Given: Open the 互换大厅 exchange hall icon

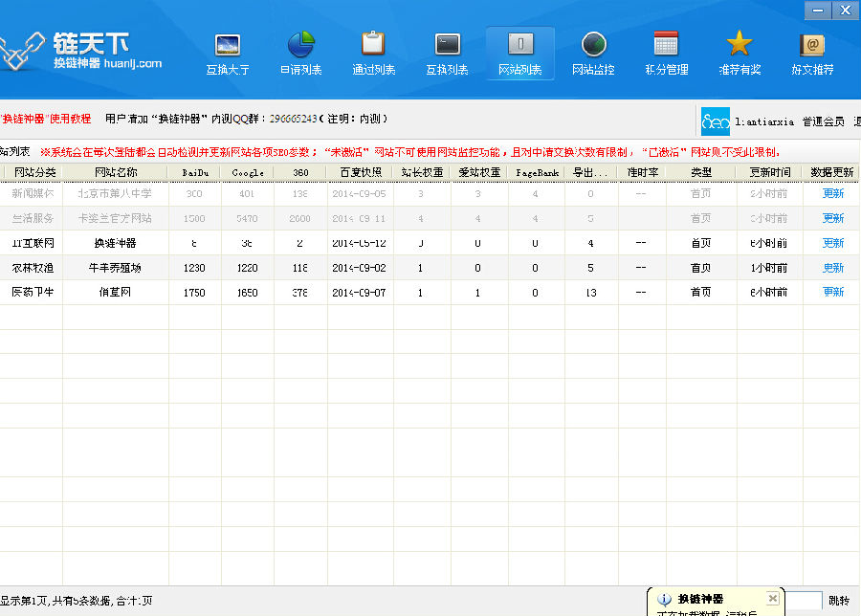Looking at the screenshot, I should coord(228,54).
